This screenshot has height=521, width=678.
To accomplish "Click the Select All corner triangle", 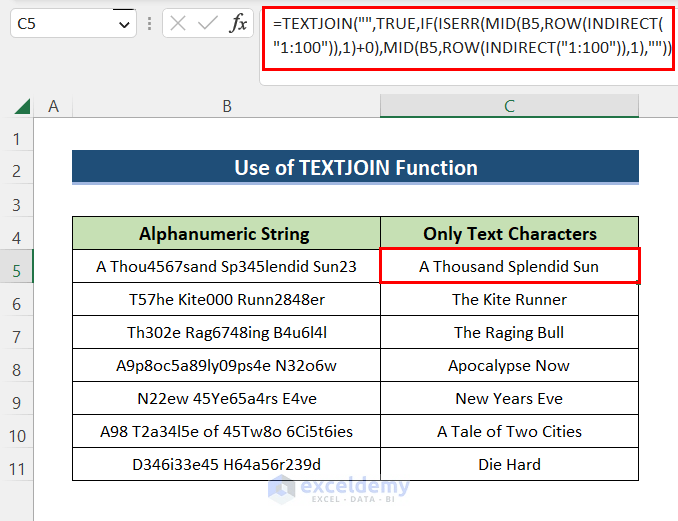I will tap(22, 106).
